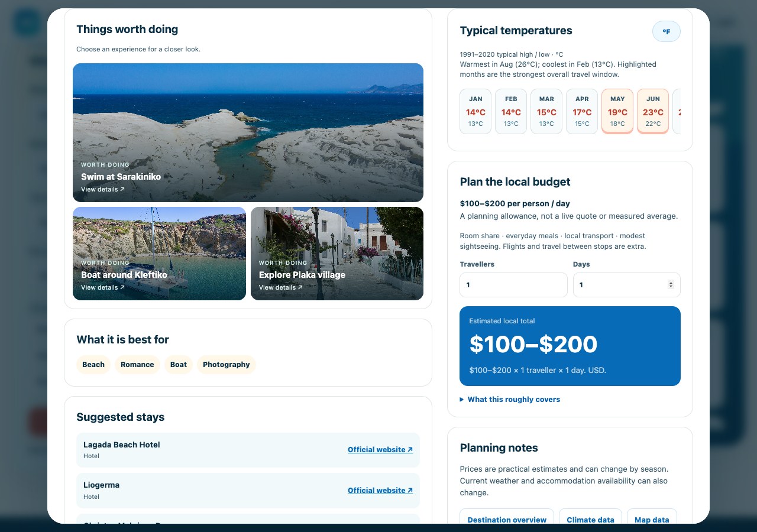This screenshot has width=757, height=532.
Task: Toggle the °F temperature unit button
Action: (x=666, y=31)
